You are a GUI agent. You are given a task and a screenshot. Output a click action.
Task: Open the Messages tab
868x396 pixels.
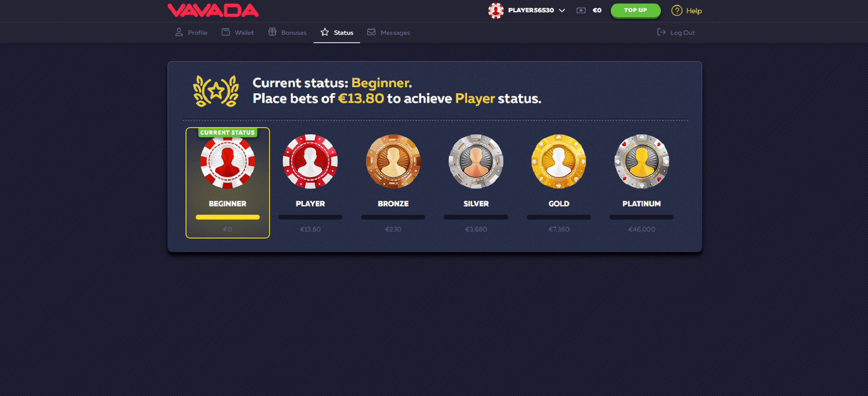pyautogui.click(x=388, y=33)
